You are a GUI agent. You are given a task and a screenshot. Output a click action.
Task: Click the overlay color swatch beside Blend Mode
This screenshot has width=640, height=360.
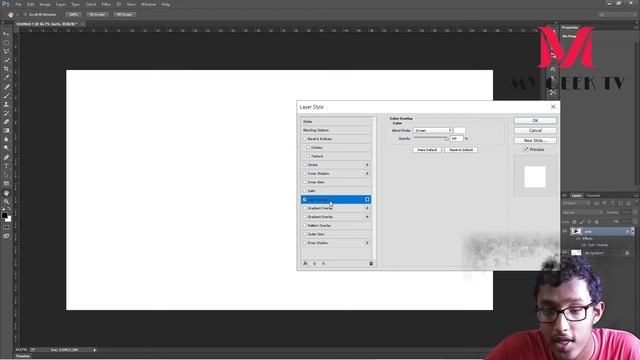[x=459, y=130]
